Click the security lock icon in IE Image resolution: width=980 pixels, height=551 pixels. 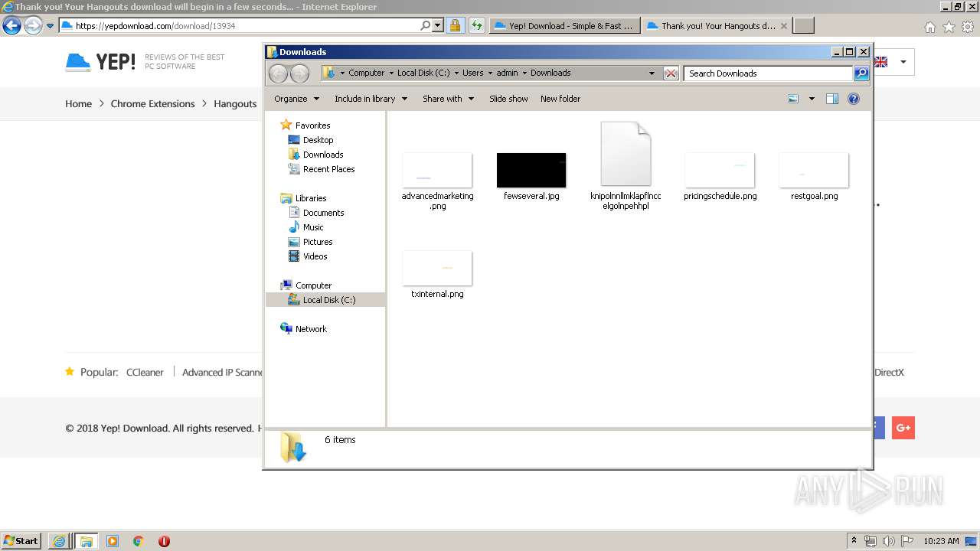coord(455,25)
